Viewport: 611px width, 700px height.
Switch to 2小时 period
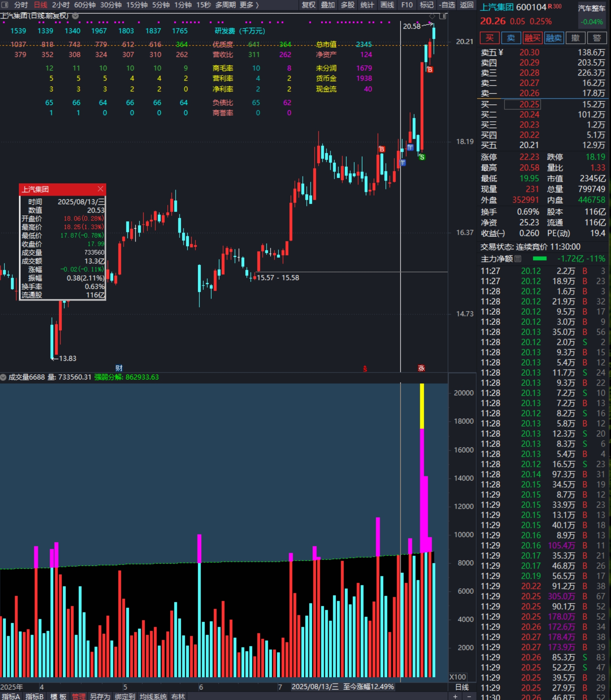61,5
